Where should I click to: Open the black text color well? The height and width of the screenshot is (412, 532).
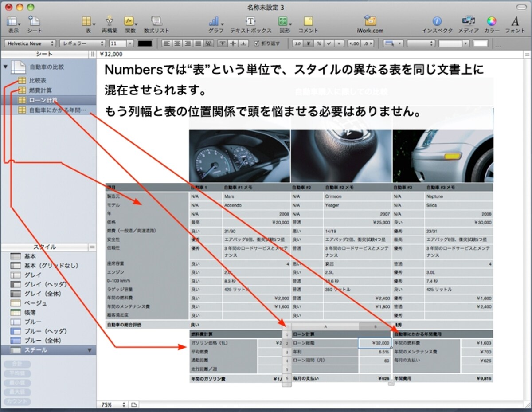coord(145,43)
